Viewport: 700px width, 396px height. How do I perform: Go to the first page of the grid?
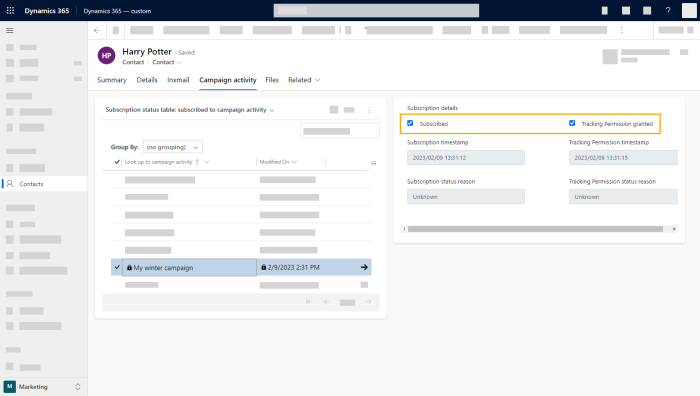308,302
